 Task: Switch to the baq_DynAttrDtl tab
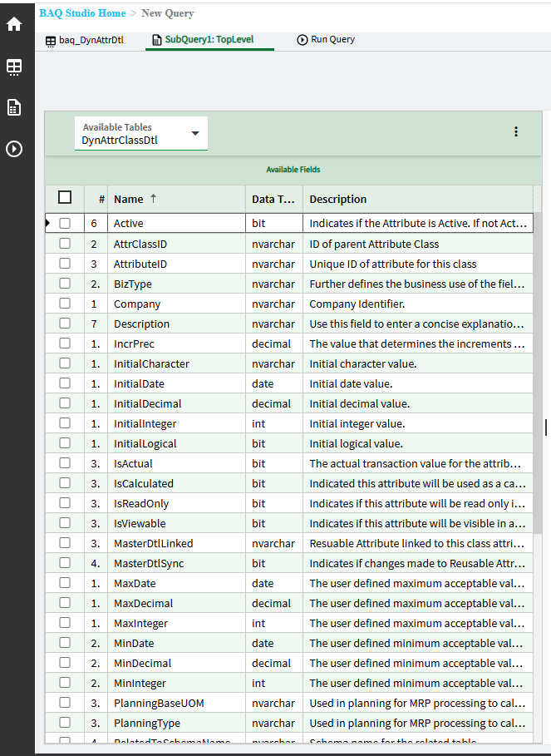coord(91,40)
